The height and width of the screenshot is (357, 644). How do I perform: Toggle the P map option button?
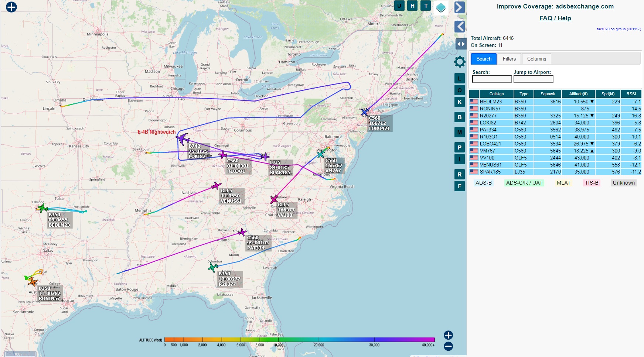click(x=460, y=147)
